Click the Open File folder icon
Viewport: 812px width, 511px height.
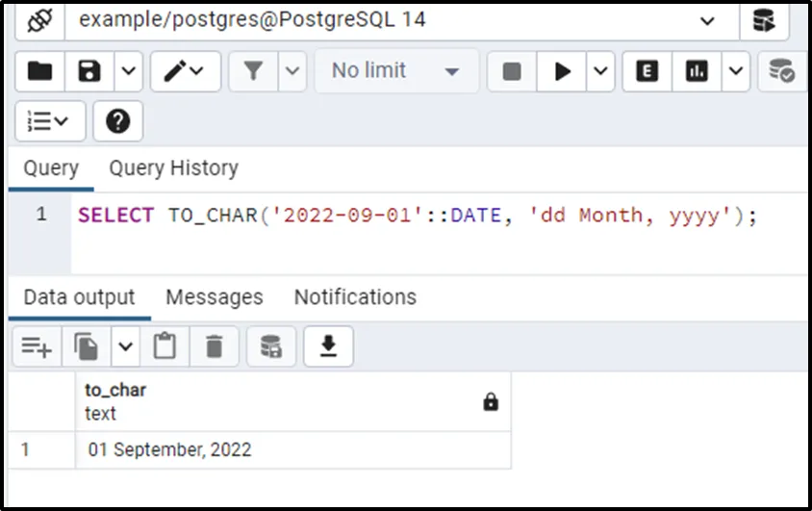point(39,71)
